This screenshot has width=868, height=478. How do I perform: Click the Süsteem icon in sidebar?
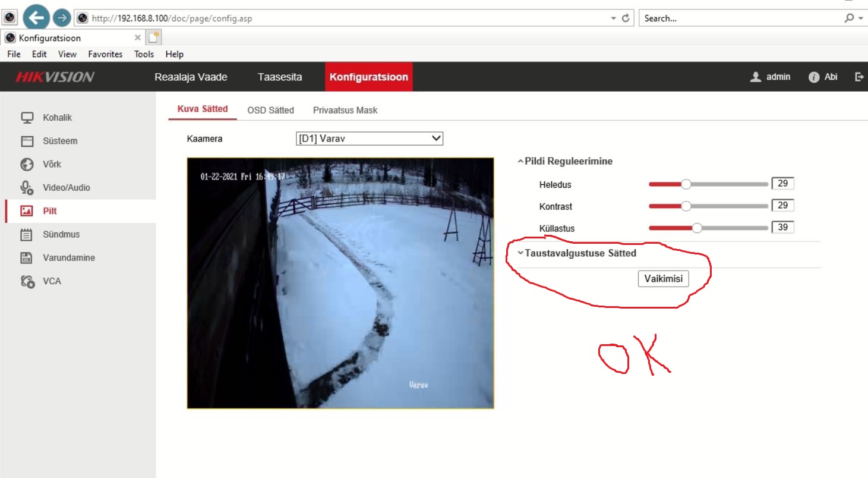[x=27, y=141]
